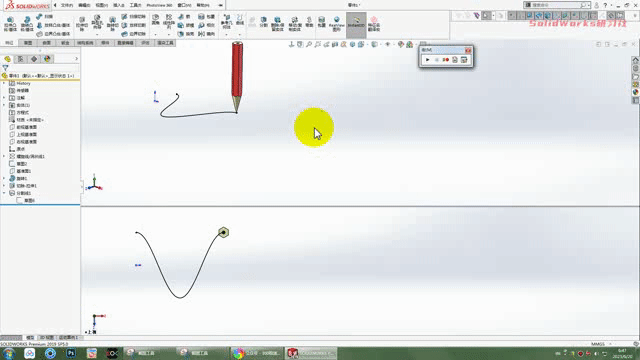Expand the 注解 annotations node
Screen dimensions: 640x360
[x=4, y=98]
